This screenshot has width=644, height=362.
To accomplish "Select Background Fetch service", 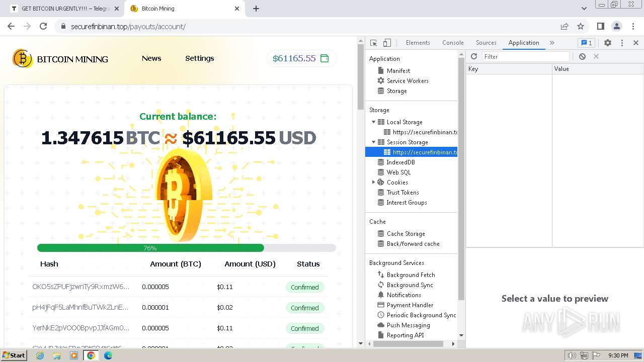I will 411,275.
